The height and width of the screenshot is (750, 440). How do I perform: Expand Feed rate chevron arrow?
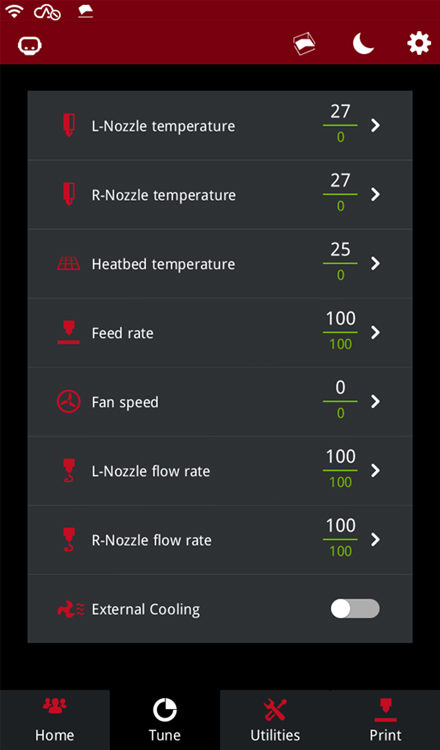click(376, 332)
